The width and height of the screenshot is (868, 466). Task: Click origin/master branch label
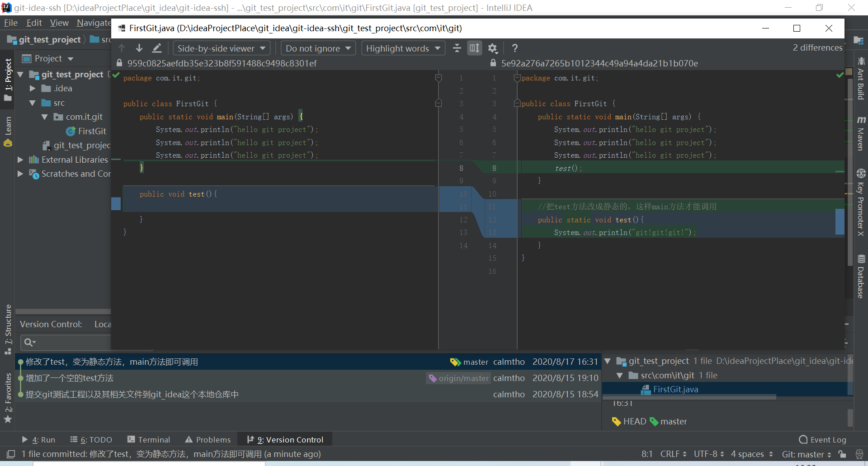tap(458, 378)
